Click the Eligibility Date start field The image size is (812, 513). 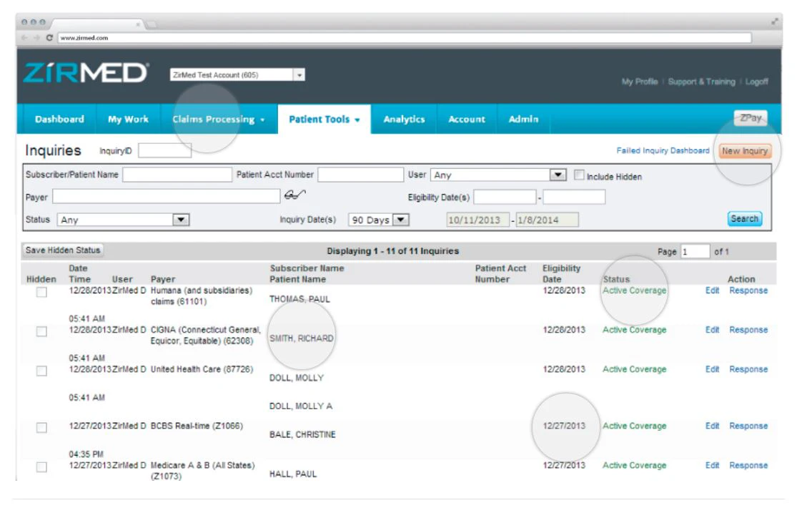[505, 197]
